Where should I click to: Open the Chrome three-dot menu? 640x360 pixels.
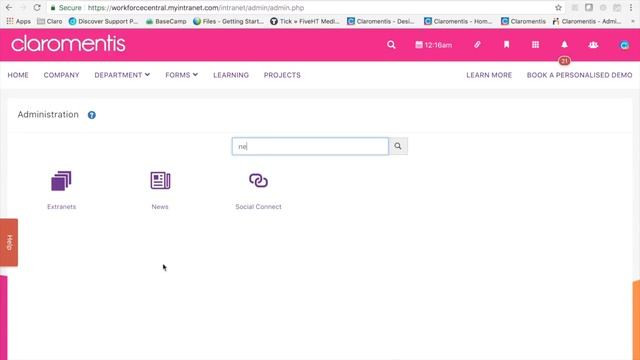(631, 7)
